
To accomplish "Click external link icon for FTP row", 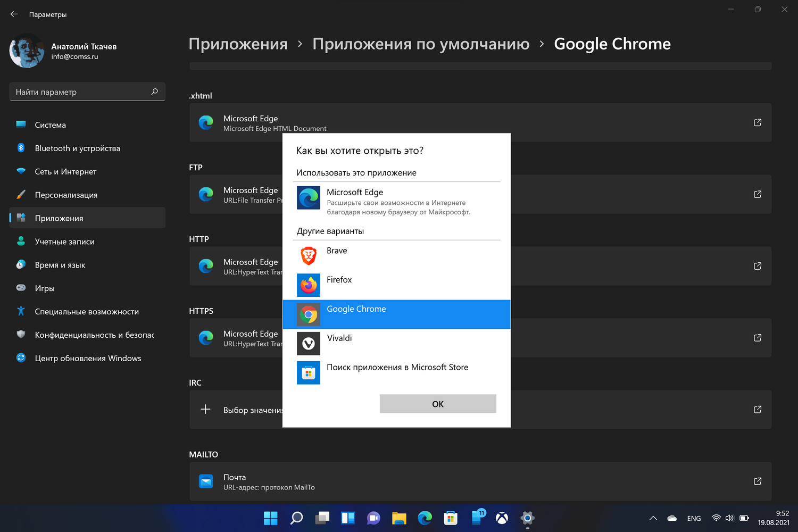I will coord(758,194).
